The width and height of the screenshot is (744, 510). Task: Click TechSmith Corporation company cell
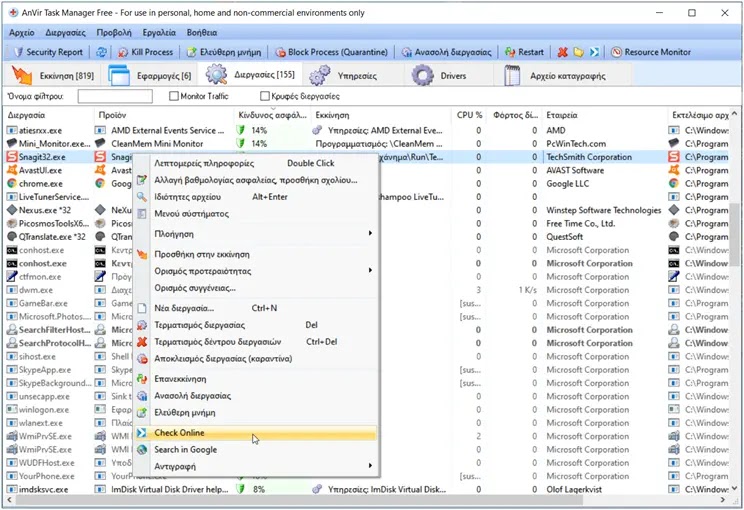click(x=589, y=157)
